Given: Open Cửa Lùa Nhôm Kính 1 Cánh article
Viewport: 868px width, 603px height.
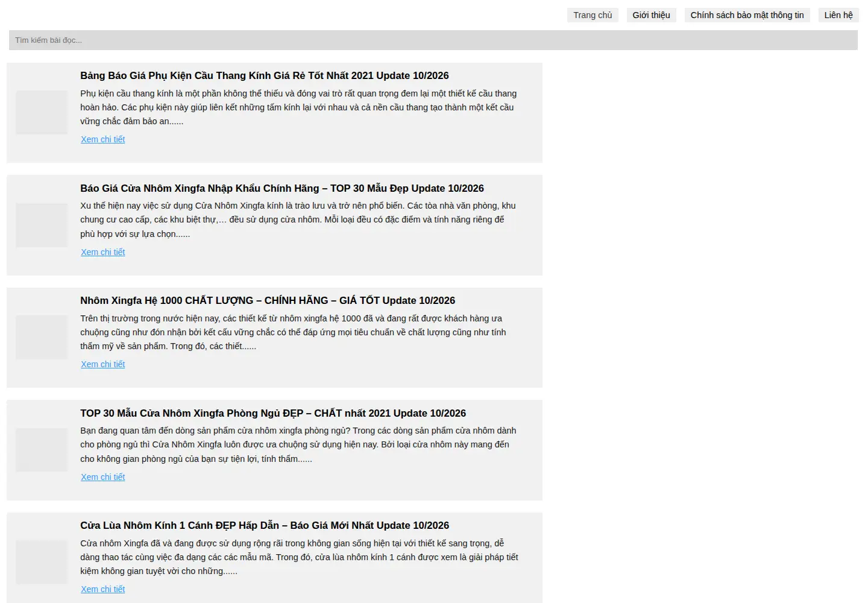Looking at the screenshot, I should pyautogui.click(x=265, y=525).
